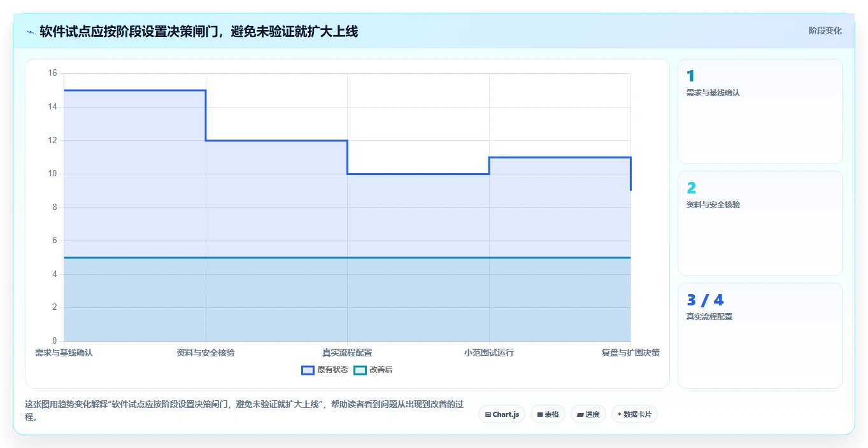Image resolution: width=868 pixels, height=448 pixels.
Task: Toggle the 原有状态 legend entry
Action: click(x=325, y=370)
